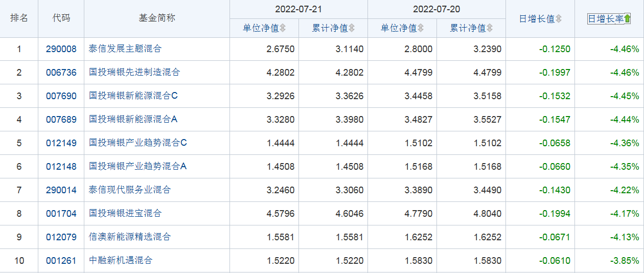Click the 日增长率 header label
Screen dimensions: 644x273
coord(606,19)
